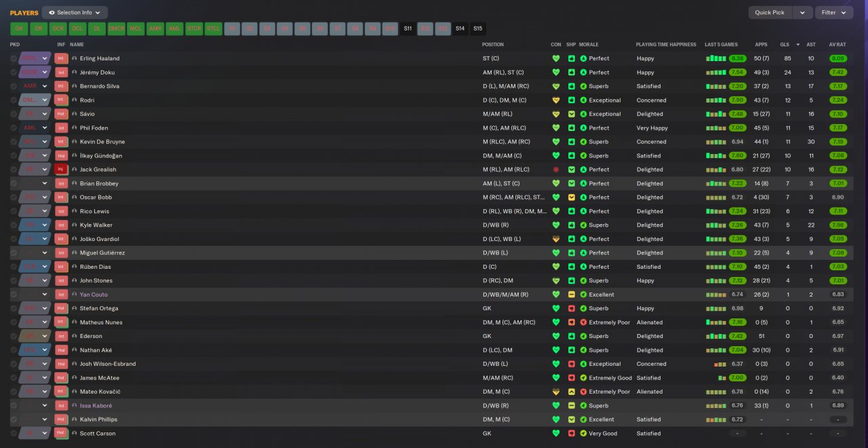Screen dimensions: 868x448
Task: Select the STCL position slot
Action: point(214,29)
